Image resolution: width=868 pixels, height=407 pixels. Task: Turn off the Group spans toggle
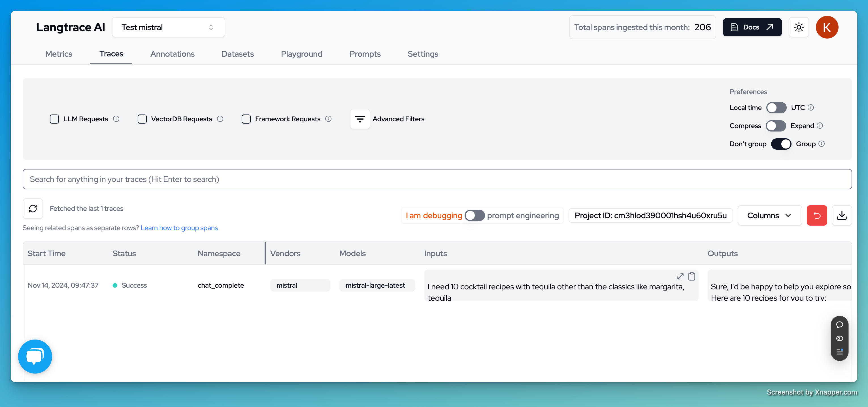click(781, 144)
